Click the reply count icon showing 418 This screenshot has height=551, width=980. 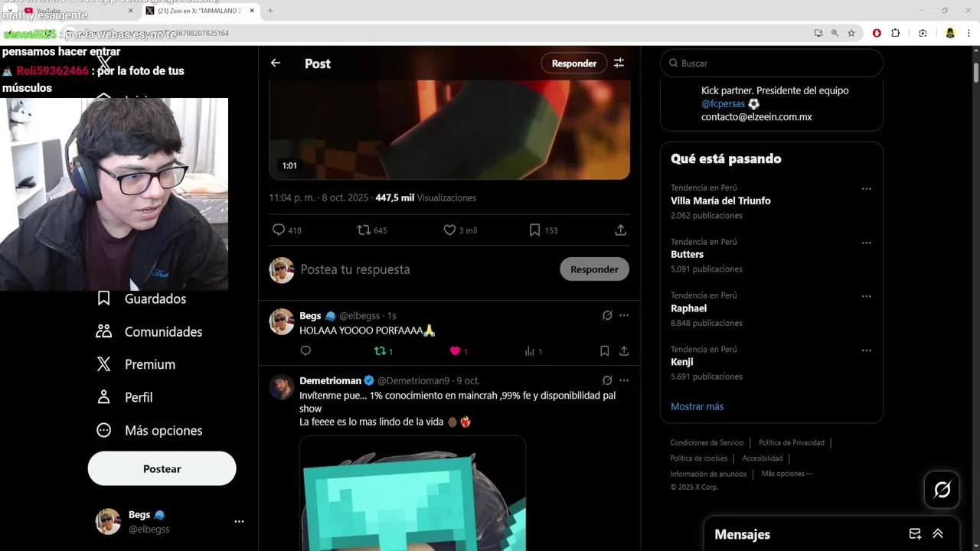(279, 230)
